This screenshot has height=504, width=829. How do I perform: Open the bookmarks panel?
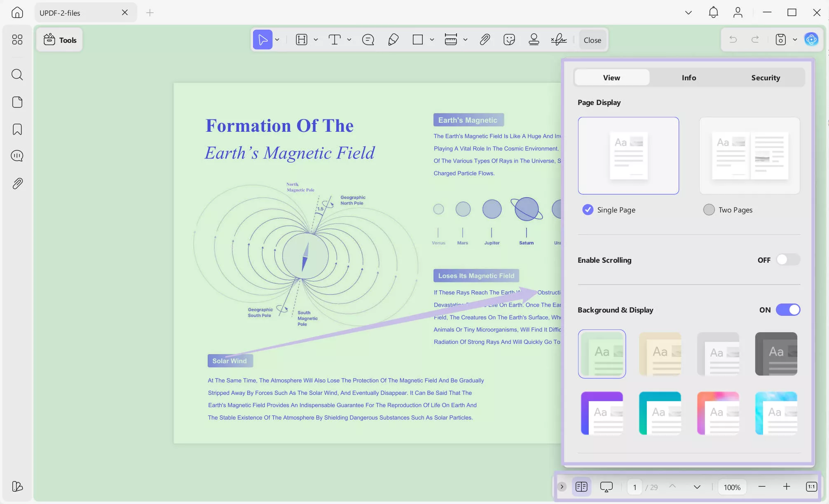click(17, 129)
